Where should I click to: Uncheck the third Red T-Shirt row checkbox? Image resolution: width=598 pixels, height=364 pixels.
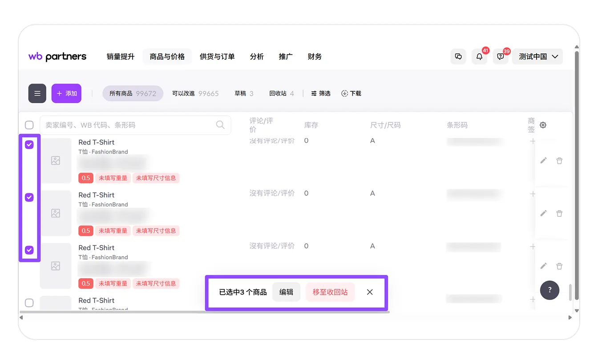29,250
